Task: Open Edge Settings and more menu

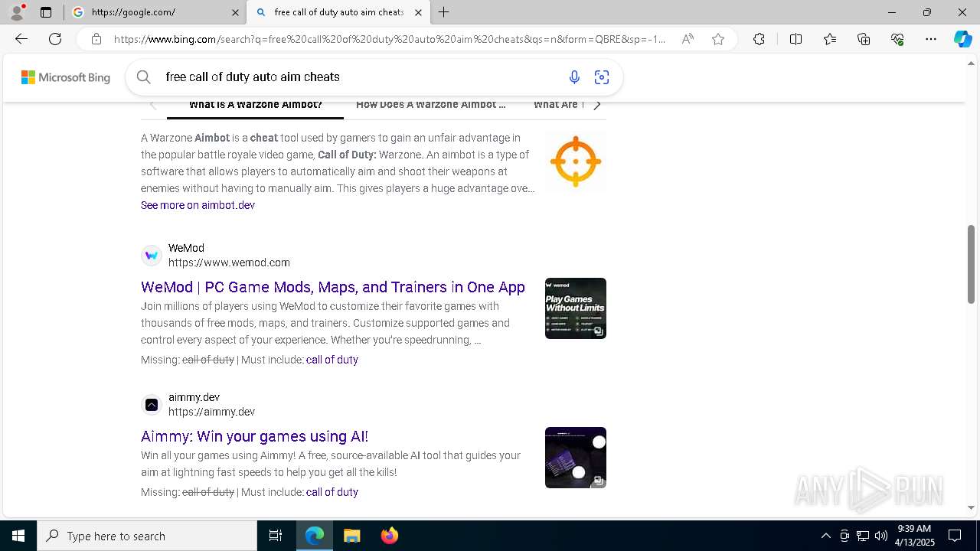Action: (x=931, y=39)
